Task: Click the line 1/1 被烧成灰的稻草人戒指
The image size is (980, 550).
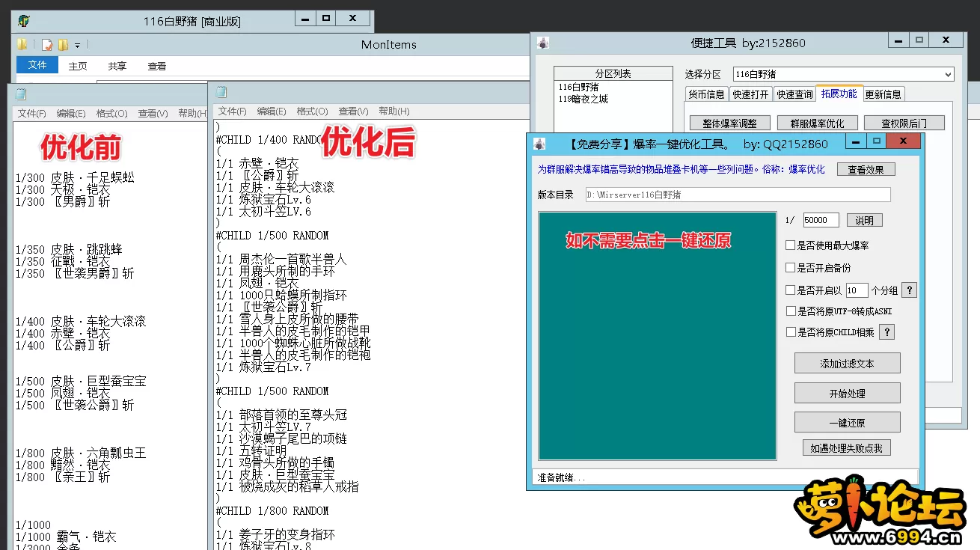Action: (287, 486)
